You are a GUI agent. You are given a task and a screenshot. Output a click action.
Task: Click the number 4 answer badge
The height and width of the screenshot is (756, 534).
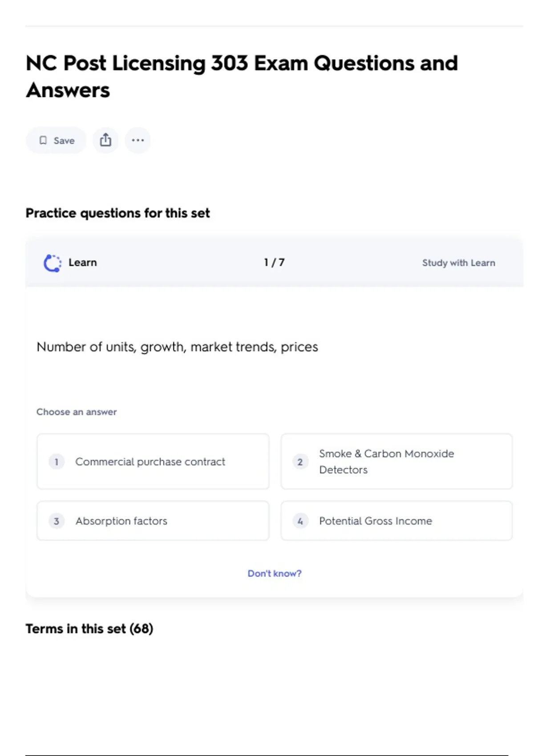(300, 521)
